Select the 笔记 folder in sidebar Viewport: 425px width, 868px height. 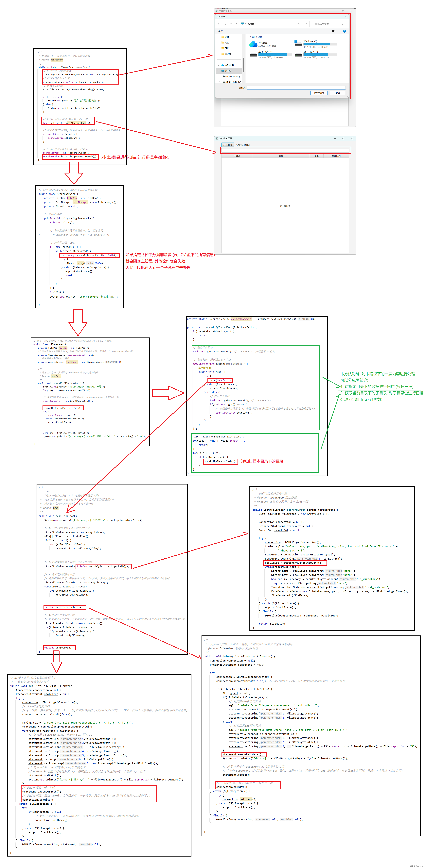[x=225, y=48]
